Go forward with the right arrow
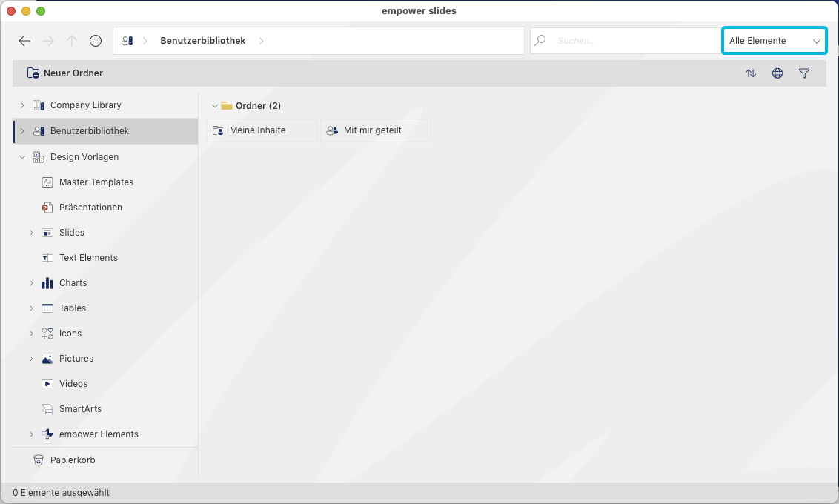Viewport: 839px width, 504px height. 48,41
